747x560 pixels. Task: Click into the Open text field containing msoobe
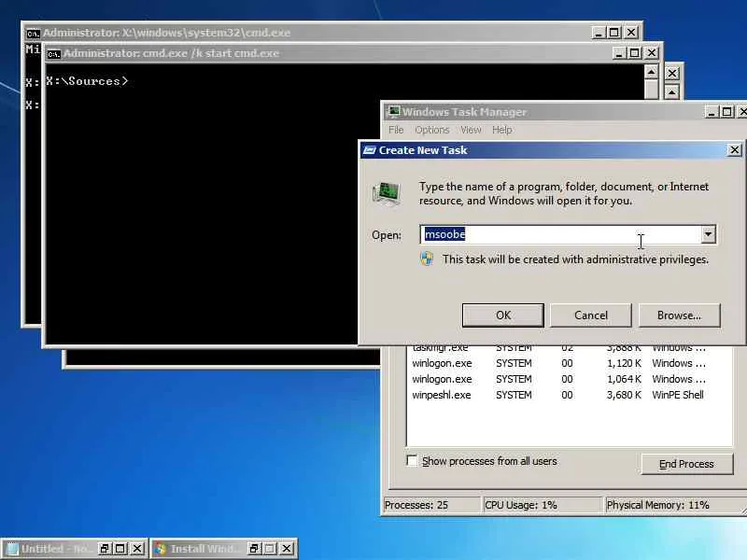[x=560, y=234]
